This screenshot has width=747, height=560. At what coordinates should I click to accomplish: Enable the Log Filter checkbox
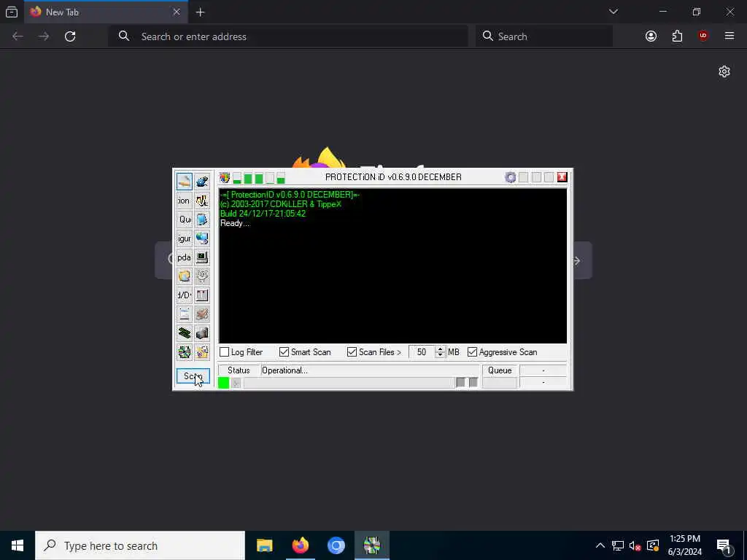point(225,352)
